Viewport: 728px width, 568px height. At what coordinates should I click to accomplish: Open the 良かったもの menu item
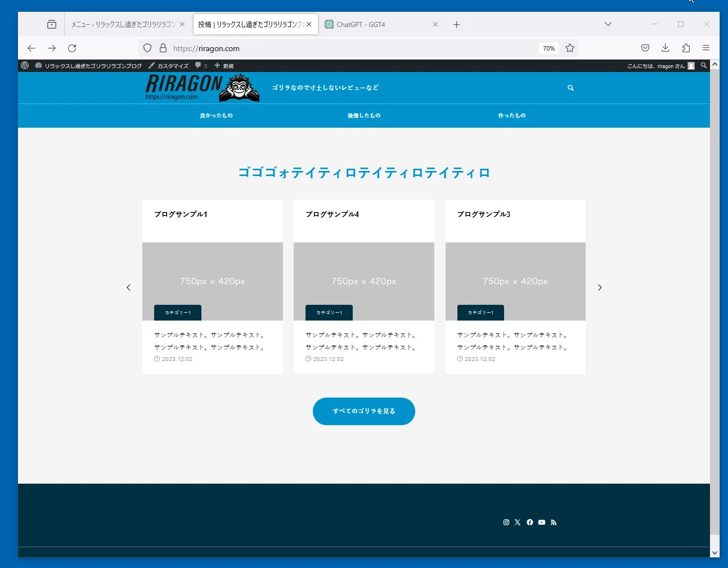[x=216, y=116]
